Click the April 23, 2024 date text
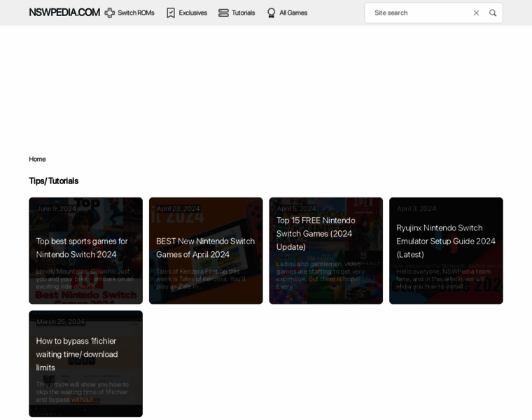This screenshot has height=420, width=532. click(x=178, y=209)
